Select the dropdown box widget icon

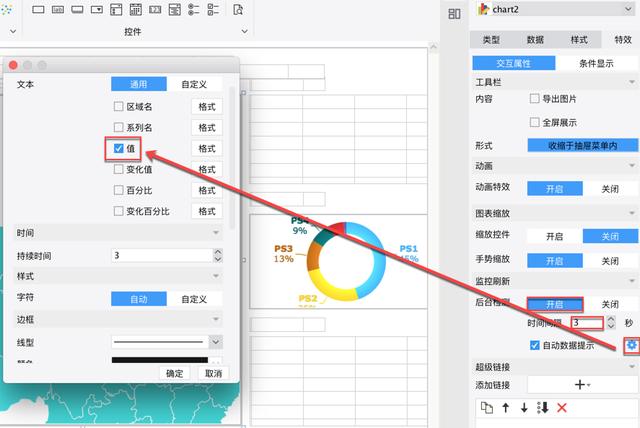[97, 9]
